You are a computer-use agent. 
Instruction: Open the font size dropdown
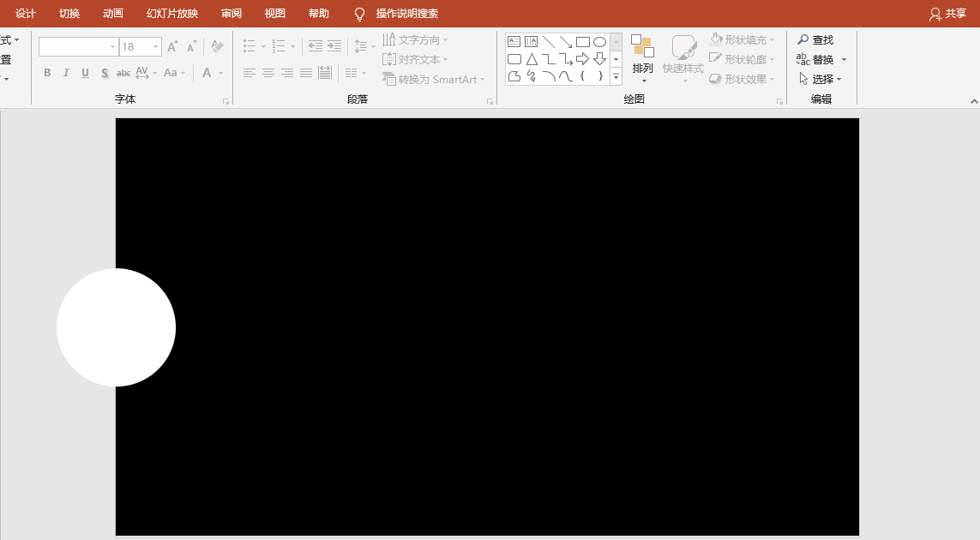156,47
